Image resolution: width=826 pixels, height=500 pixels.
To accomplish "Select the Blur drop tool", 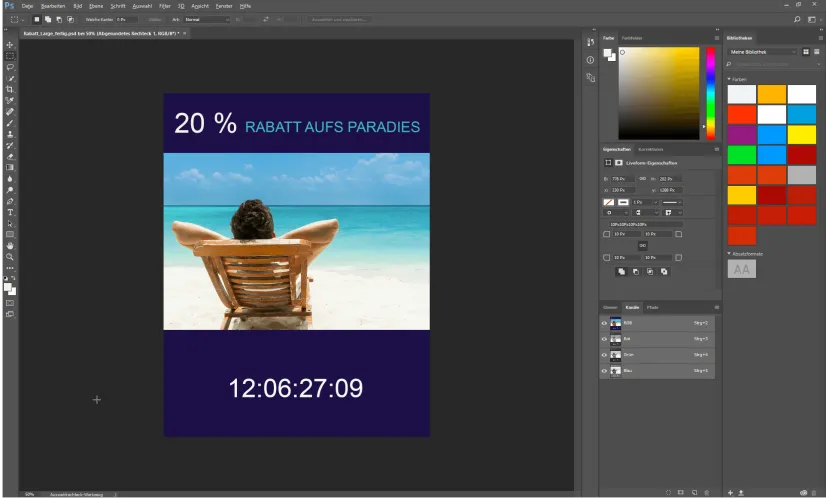I will pos(9,179).
